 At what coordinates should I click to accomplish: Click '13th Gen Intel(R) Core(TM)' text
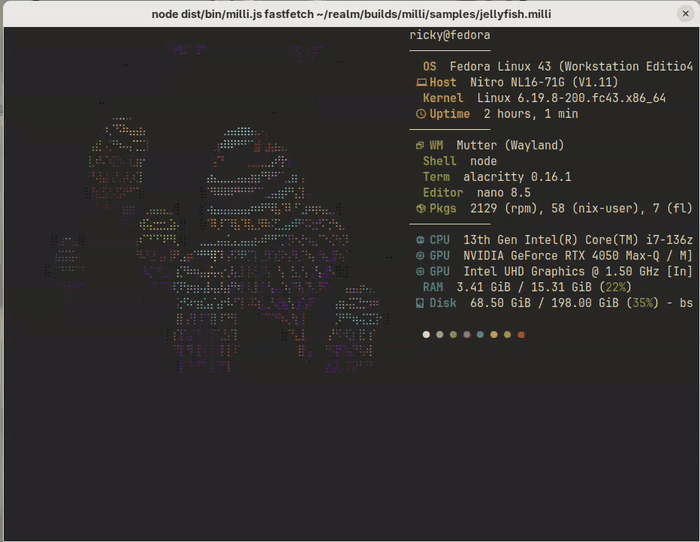point(551,240)
